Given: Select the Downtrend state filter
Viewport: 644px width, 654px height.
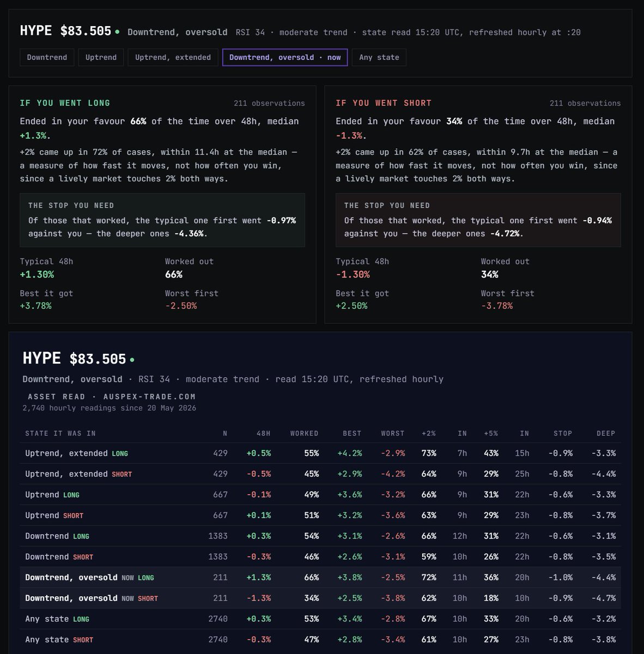Looking at the screenshot, I should 47,57.
